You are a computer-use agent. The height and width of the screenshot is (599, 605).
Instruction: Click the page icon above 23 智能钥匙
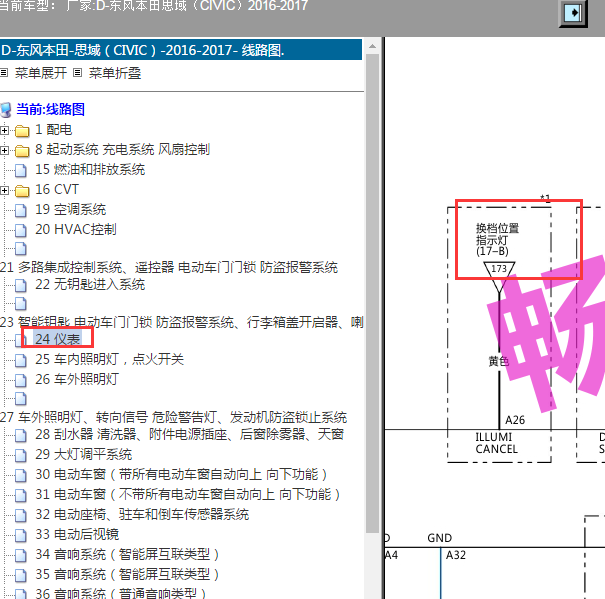[21, 304]
